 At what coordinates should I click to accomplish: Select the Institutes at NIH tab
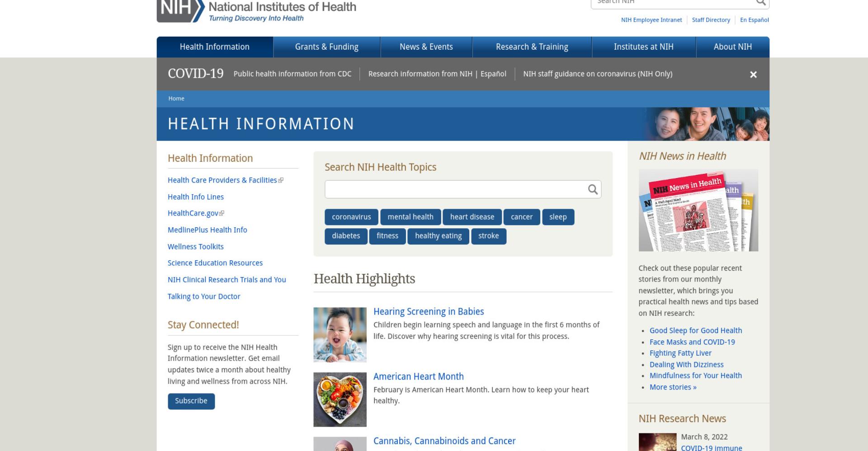coord(644,47)
